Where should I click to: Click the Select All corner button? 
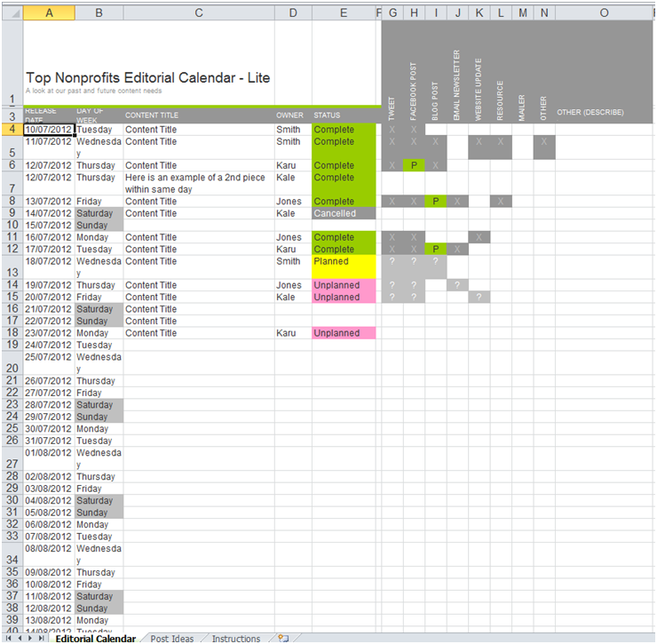pyautogui.click(x=12, y=13)
